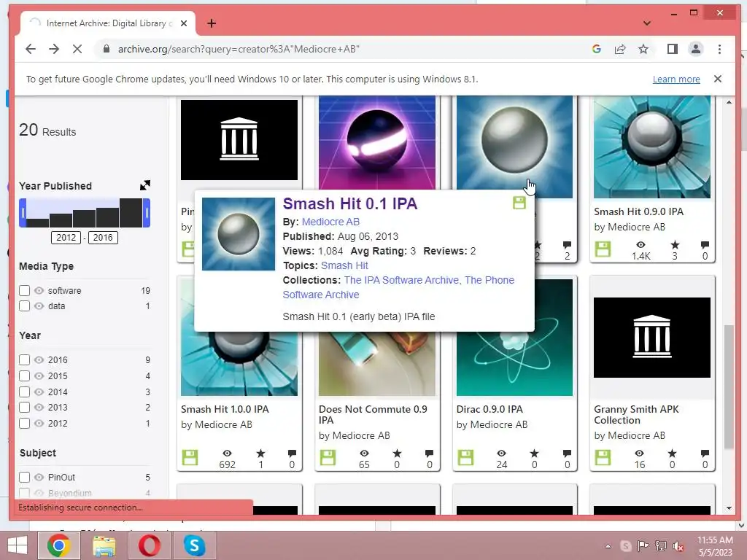The width and height of the screenshot is (747, 560).
Task: Toggle eye icon to hide PinOut subject
Action: (x=39, y=477)
